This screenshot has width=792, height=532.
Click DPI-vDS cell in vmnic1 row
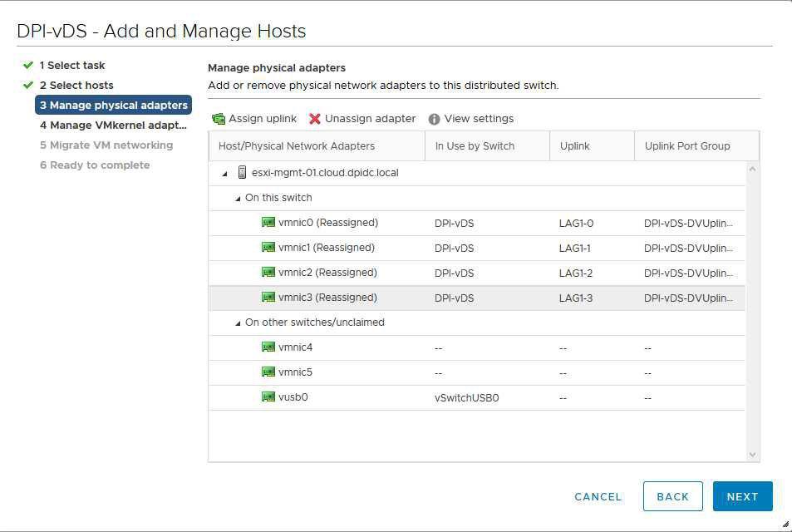click(x=454, y=248)
